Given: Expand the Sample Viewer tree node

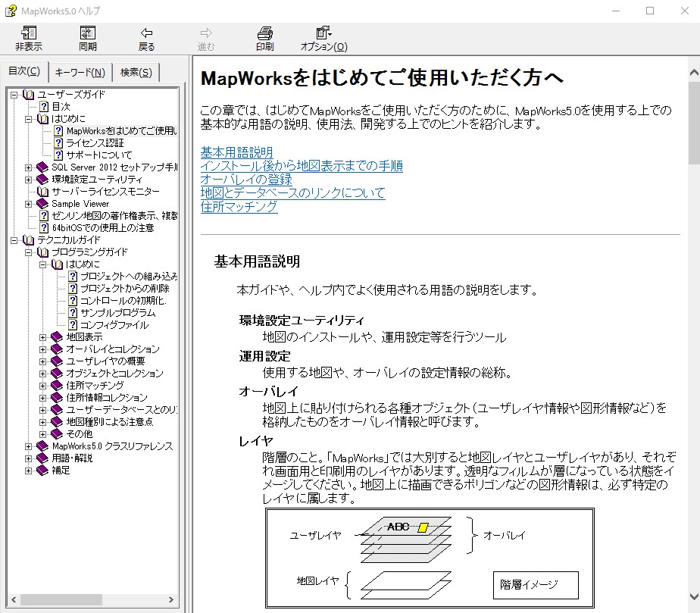Looking at the screenshot, I should click(x=29, y=204).
